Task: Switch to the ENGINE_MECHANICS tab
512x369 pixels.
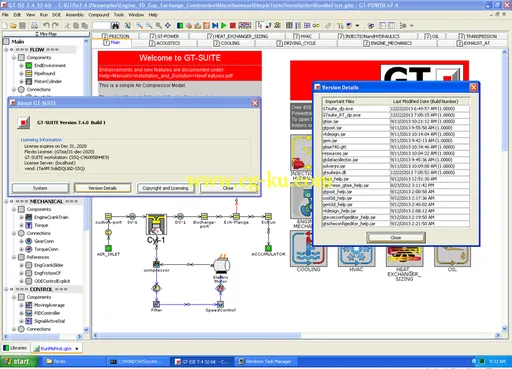Action: (388, 43)
